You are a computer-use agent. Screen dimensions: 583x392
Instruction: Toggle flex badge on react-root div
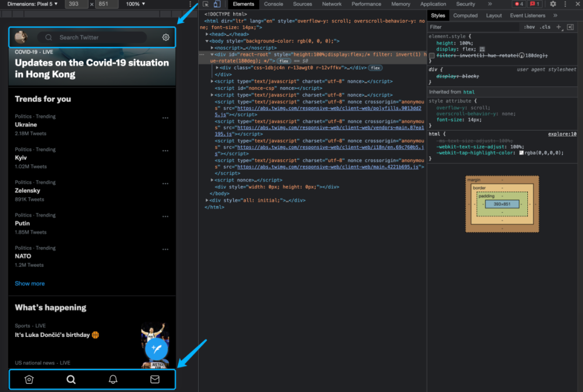[x=284, y=61]
